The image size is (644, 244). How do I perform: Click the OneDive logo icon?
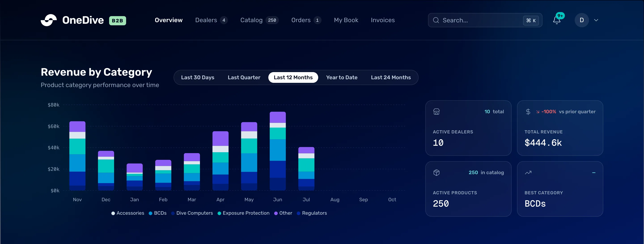tap(49, 20)
